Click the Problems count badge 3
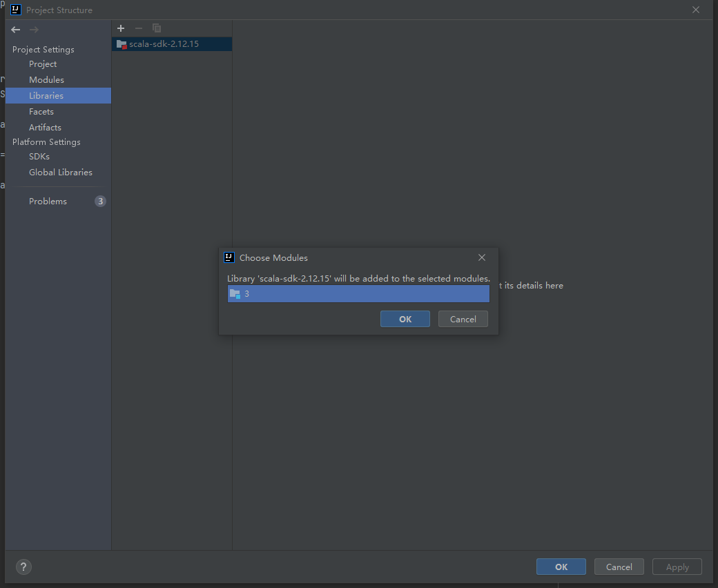 coord(100,202)
